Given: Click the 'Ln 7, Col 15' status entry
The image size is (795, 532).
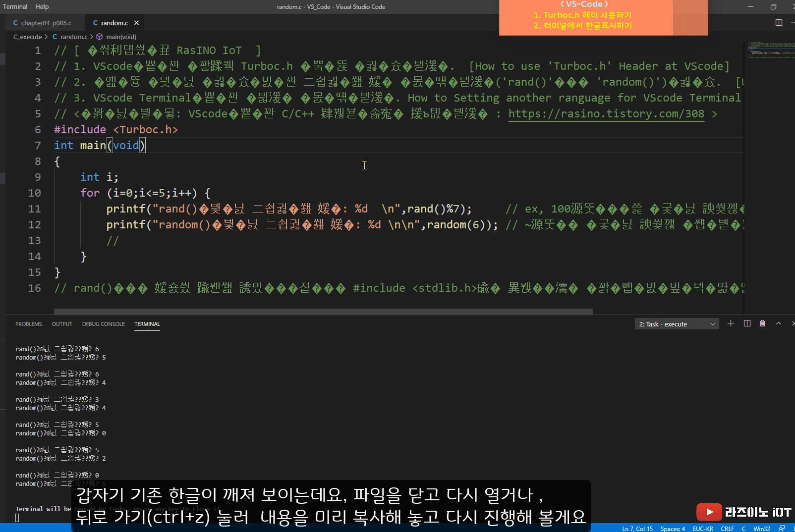Looking at the screenshot, I should (x=637, y=529).
